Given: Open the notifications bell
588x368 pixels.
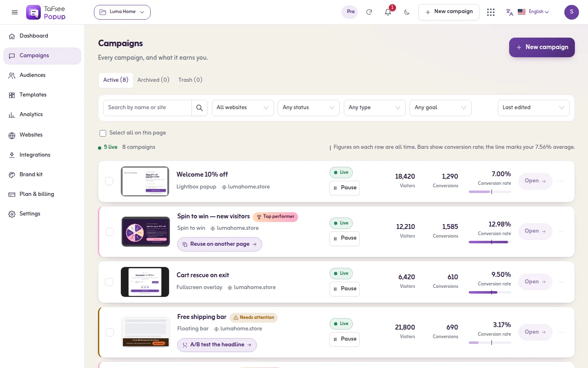Looking at the screenshot, I should point(388,12).
